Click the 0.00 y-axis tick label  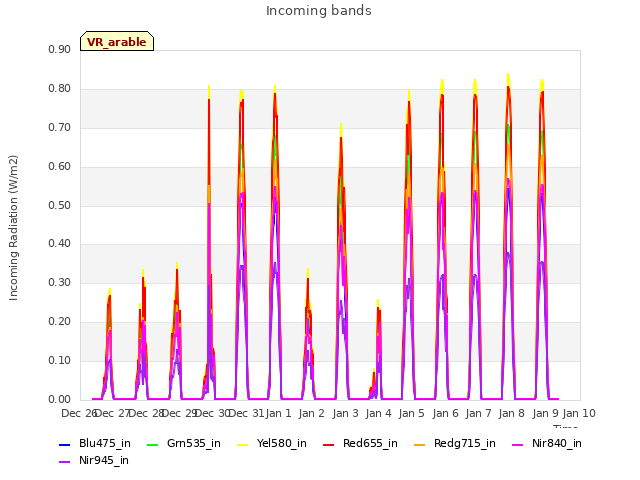click(x=60, y=399)
